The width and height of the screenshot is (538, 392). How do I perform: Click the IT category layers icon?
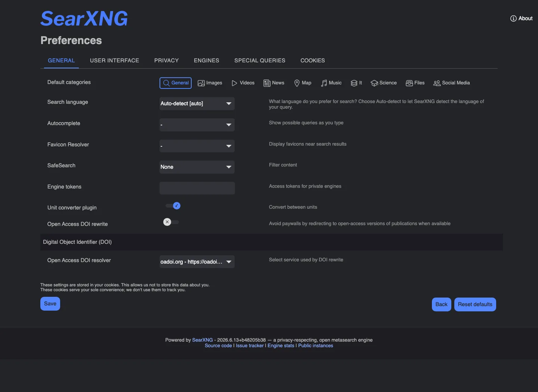pyautogui.click(x=354, y=83)
